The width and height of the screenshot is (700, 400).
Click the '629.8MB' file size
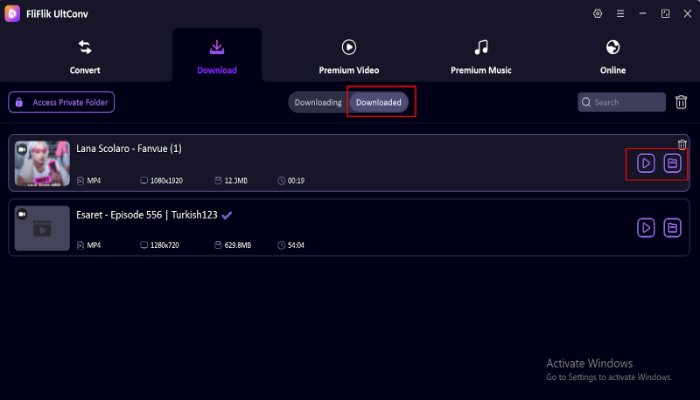[x=238, y=246]
